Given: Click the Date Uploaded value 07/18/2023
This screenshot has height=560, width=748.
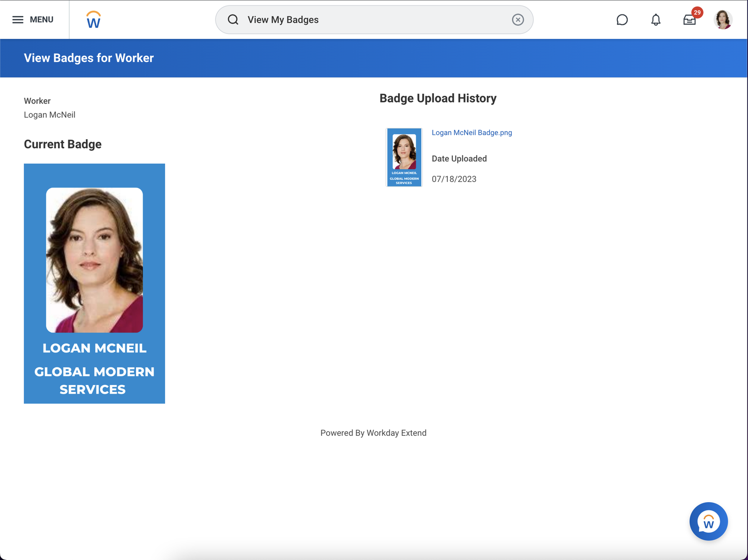Looking at the screenshot, I should 454,179.
